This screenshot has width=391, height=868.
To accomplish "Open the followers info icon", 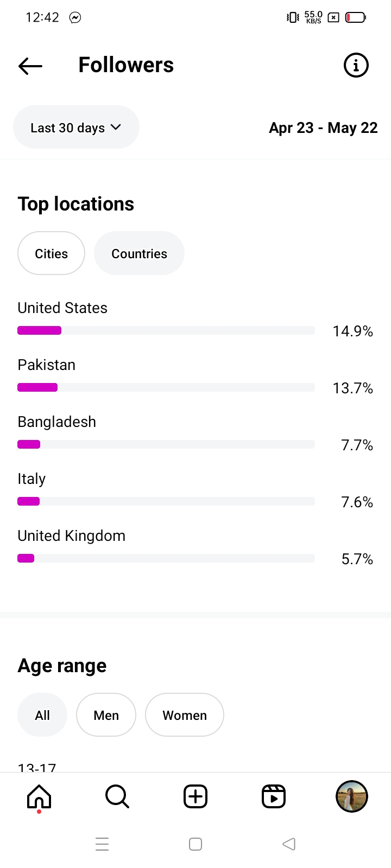I will (x=356, y=66).
